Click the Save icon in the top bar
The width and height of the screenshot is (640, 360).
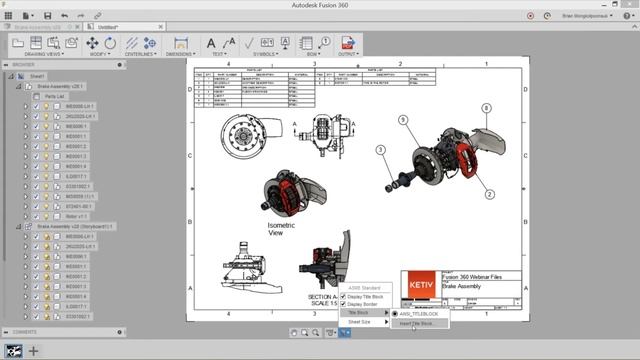(47, 16)
